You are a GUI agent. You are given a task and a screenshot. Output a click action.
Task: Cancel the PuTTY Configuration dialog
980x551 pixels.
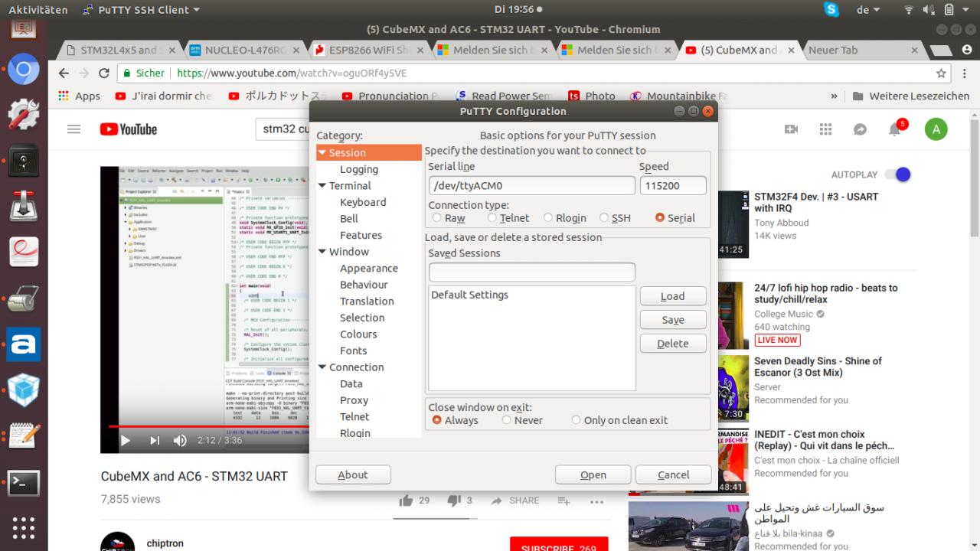click(x=673, y=475)
